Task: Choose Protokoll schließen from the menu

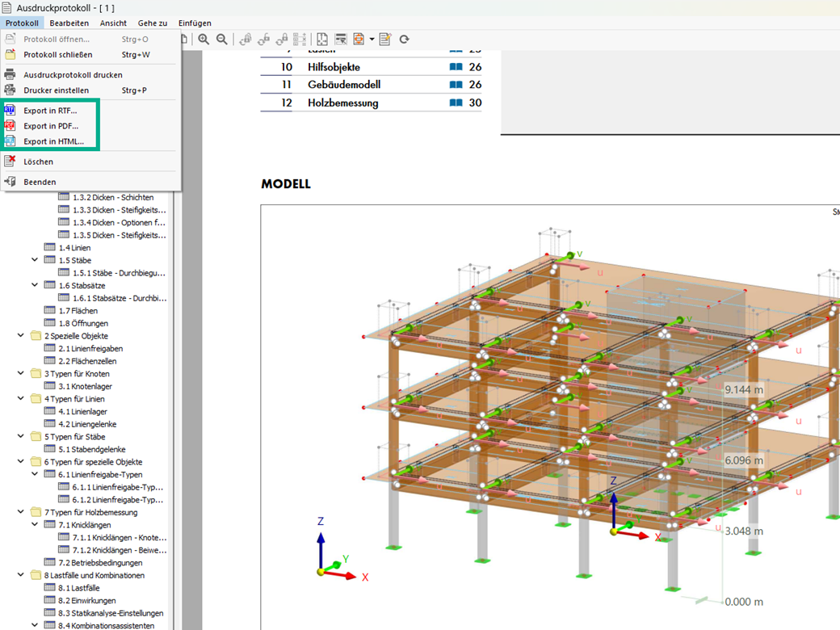Action: coord(57,55)
